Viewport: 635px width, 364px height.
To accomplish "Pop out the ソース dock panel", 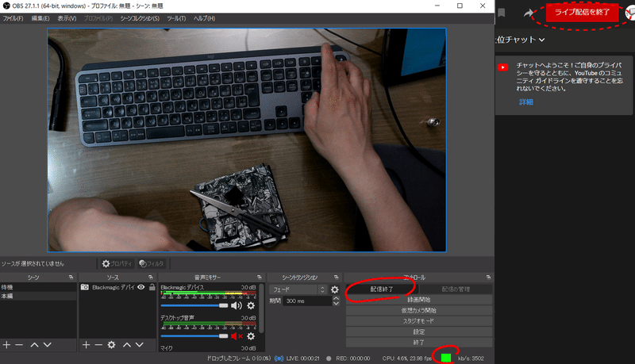I will pos(151,278).
